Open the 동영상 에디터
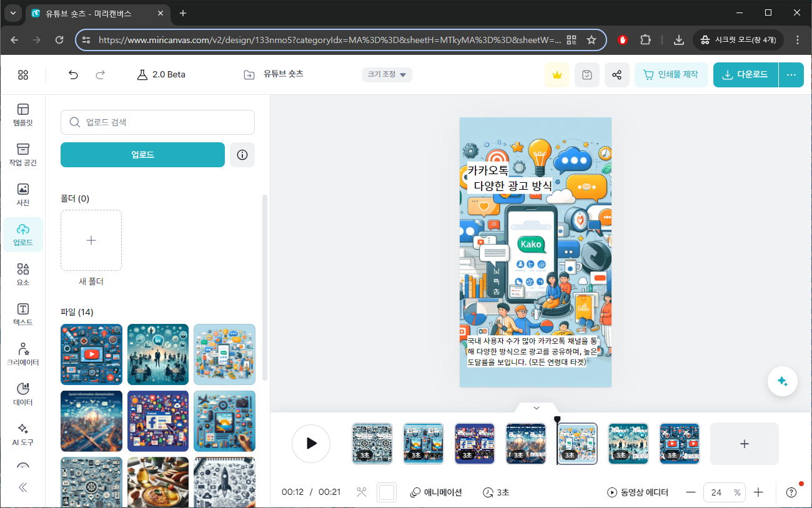The height and width of the screenshot is (508, 812). [638, 492]
